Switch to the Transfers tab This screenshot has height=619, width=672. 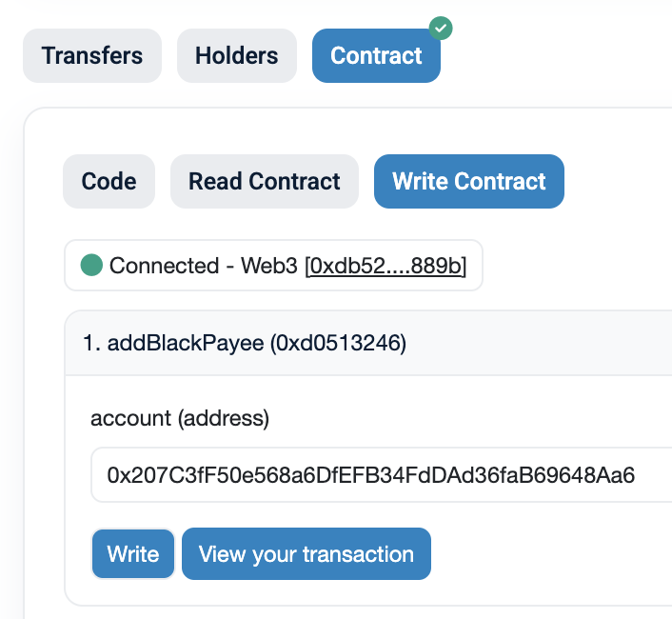92,56
